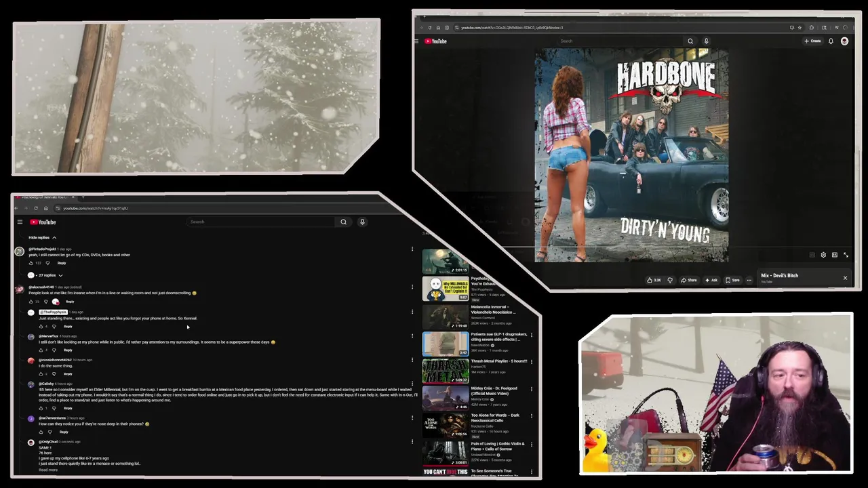Dislike the @NerveFlux comment
The image size is (868, 488).
point(54,350)
